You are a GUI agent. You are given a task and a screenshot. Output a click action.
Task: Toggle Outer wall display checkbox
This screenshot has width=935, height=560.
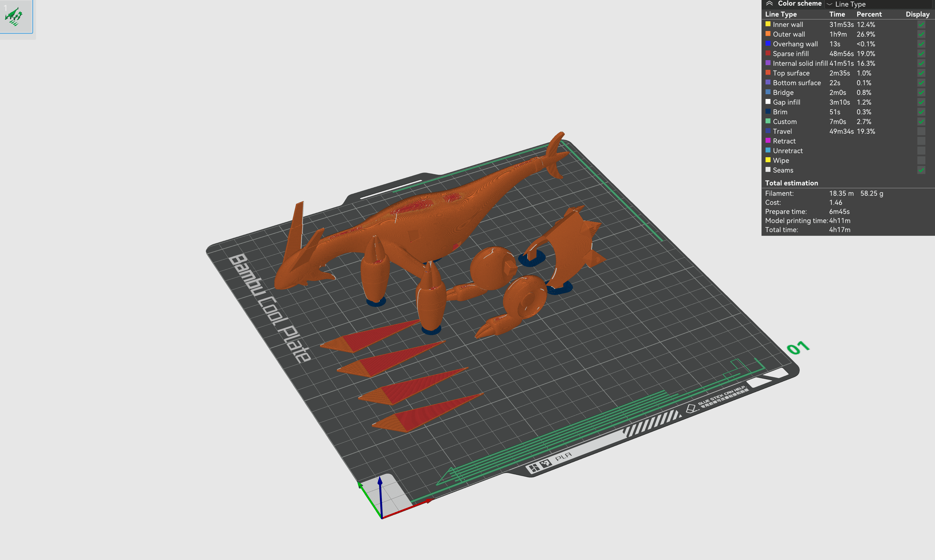pyautogui.click(x=921, y=34)
